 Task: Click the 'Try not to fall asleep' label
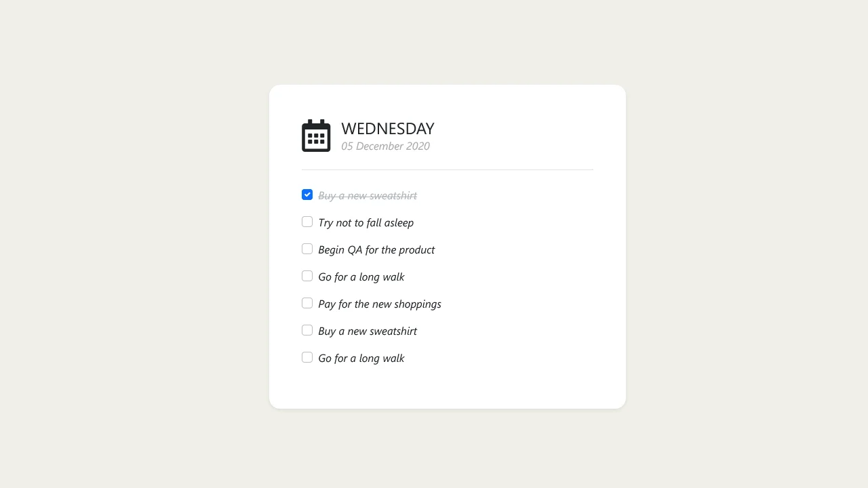pyautogui.click(x=366, y=222)
